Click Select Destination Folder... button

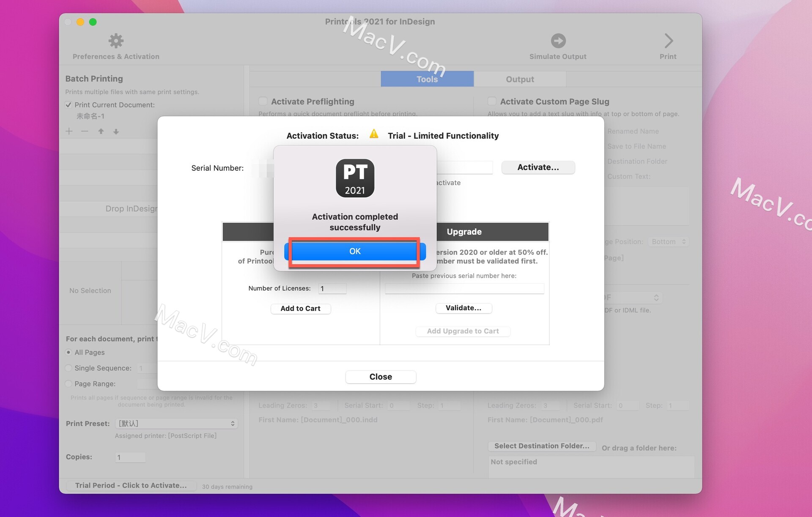click(542, 446)
